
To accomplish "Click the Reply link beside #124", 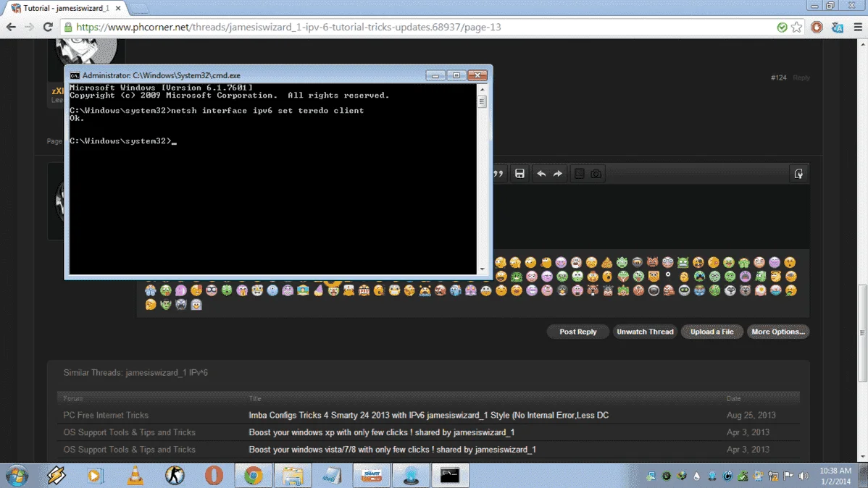I will (801, 77).
